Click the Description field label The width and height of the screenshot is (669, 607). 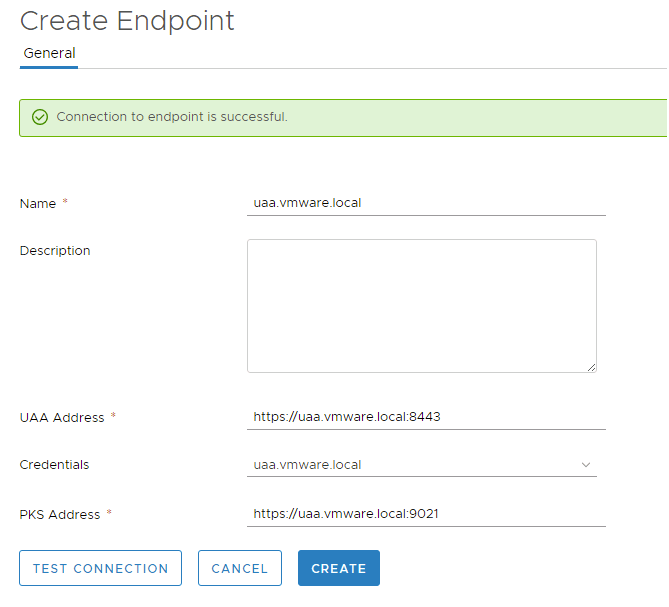(55, 251)
